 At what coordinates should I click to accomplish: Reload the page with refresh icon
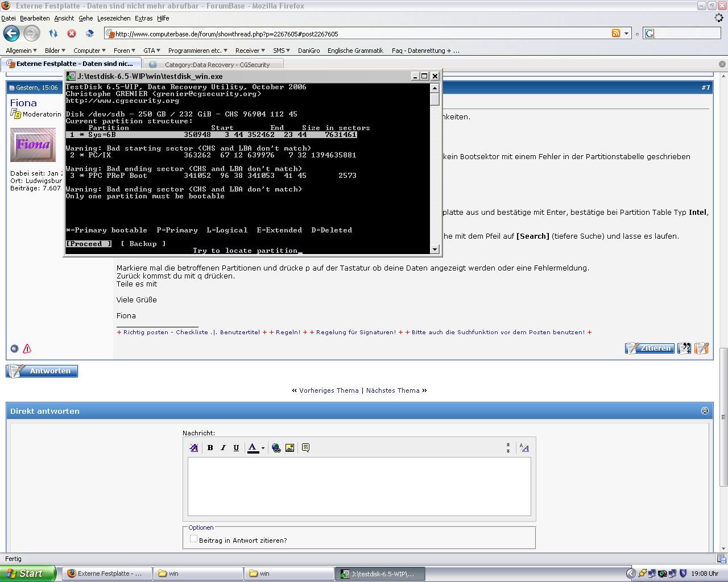(x=53, y=34)
